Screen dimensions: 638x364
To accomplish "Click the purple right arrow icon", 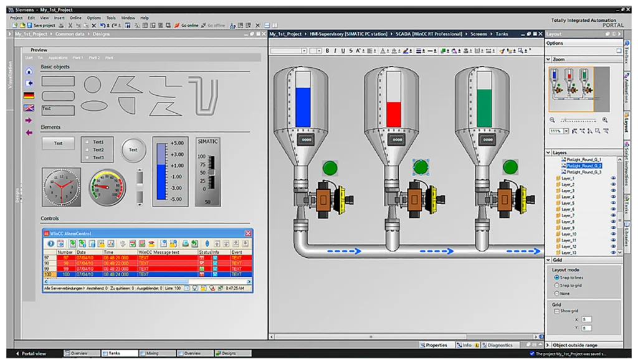I will coord(29,120).
